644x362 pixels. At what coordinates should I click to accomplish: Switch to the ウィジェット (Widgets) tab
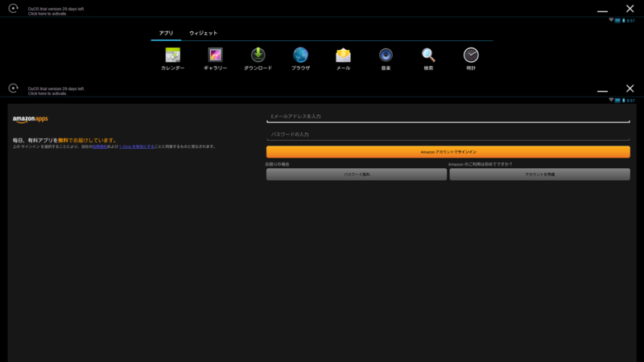204,33
